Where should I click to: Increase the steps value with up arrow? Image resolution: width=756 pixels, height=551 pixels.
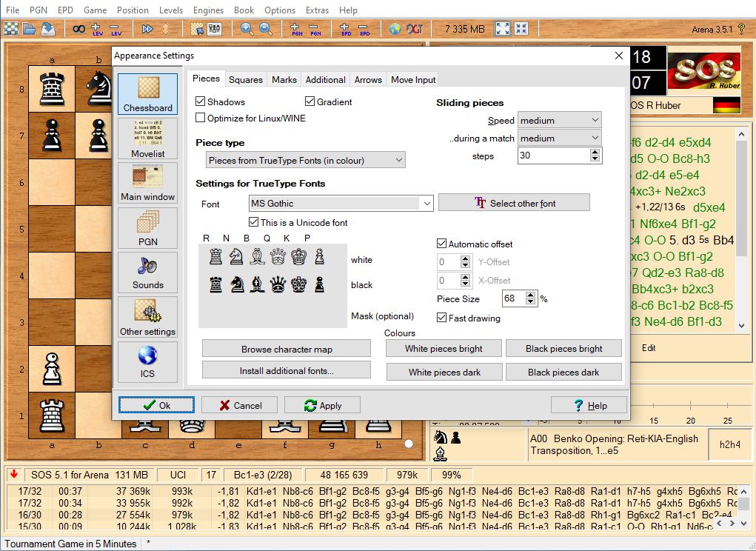click(595, 152)
